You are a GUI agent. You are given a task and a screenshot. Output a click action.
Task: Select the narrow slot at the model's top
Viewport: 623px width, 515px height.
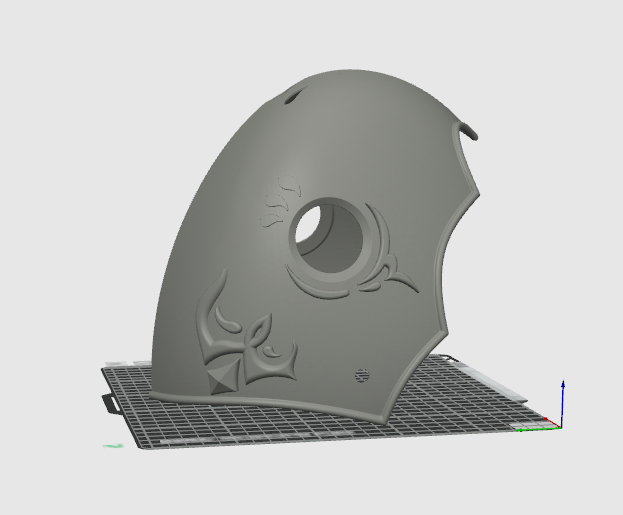[294, 97]
